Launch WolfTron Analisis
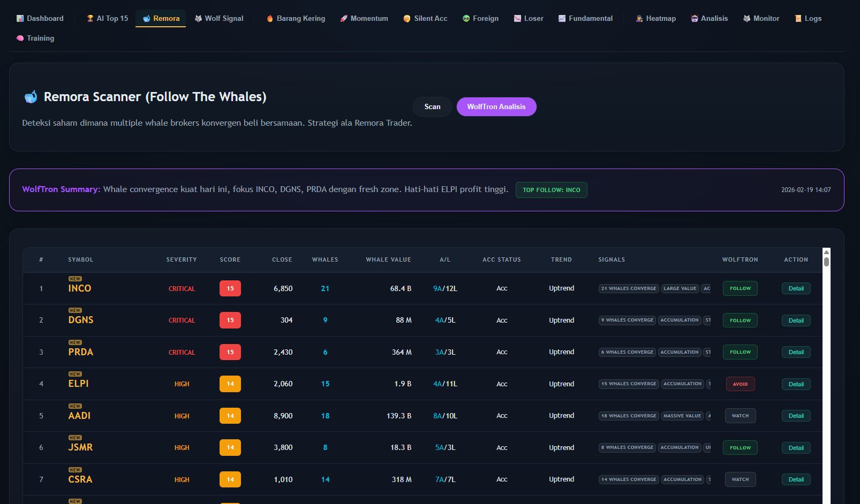 pos(496,106)
